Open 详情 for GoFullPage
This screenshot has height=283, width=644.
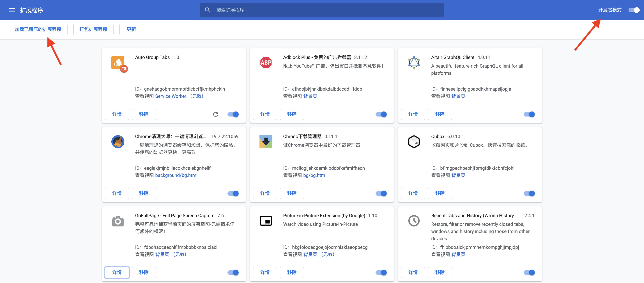[117, 273]
